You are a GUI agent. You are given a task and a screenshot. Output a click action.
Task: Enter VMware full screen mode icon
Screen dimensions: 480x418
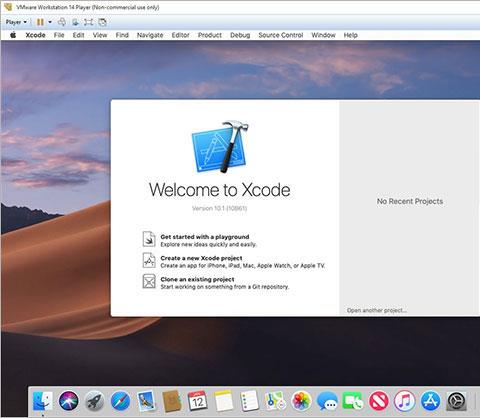coord(89,22)
